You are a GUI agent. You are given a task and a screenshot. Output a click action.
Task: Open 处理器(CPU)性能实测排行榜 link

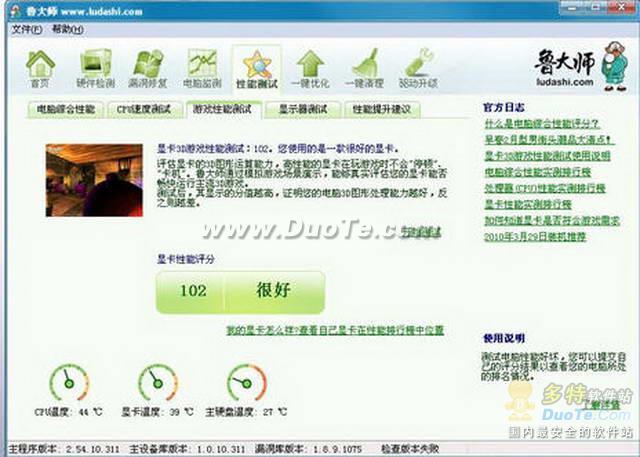545,189
